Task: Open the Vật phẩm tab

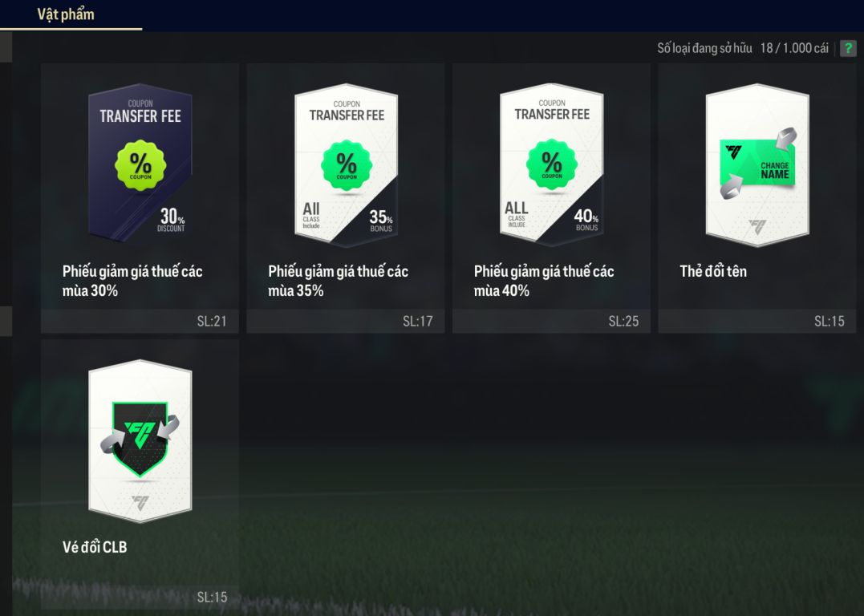Action: tap(66, 14)
